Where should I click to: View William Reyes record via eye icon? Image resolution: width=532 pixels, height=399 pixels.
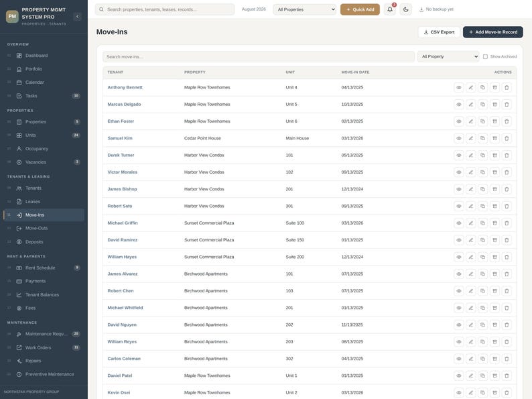click(459, 342)
